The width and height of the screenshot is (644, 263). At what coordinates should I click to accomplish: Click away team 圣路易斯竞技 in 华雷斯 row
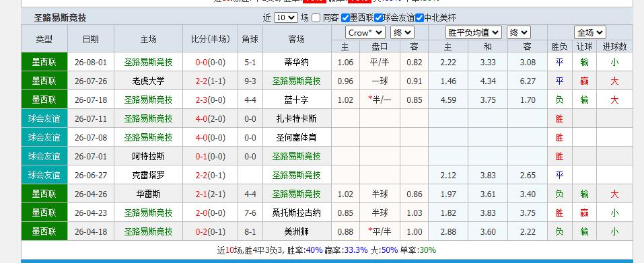296,194
